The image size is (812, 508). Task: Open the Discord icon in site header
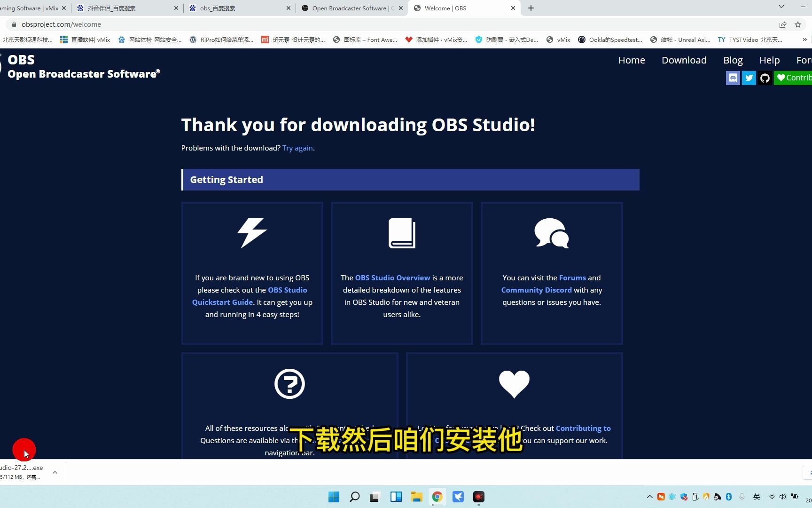point(733,78)
